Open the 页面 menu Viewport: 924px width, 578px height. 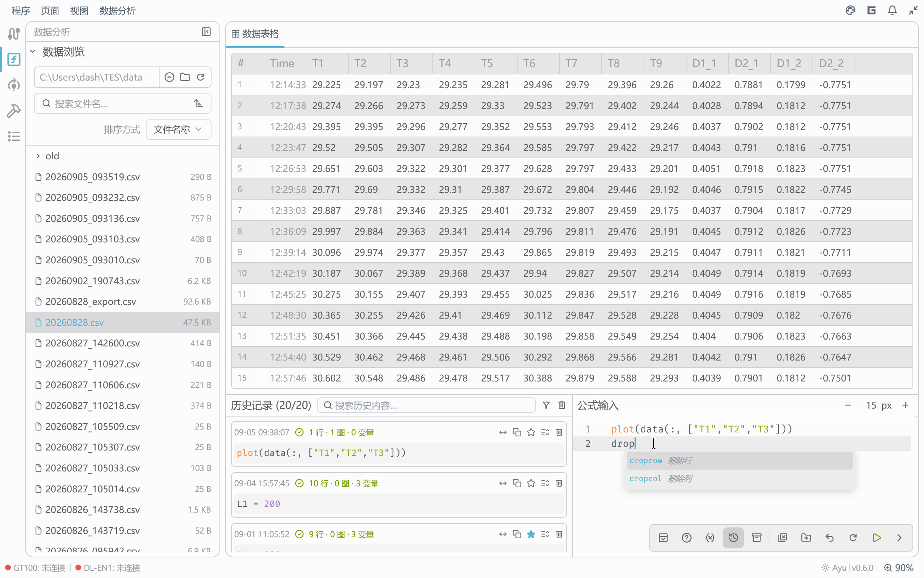pyautogui.click(x=50, y=11)
